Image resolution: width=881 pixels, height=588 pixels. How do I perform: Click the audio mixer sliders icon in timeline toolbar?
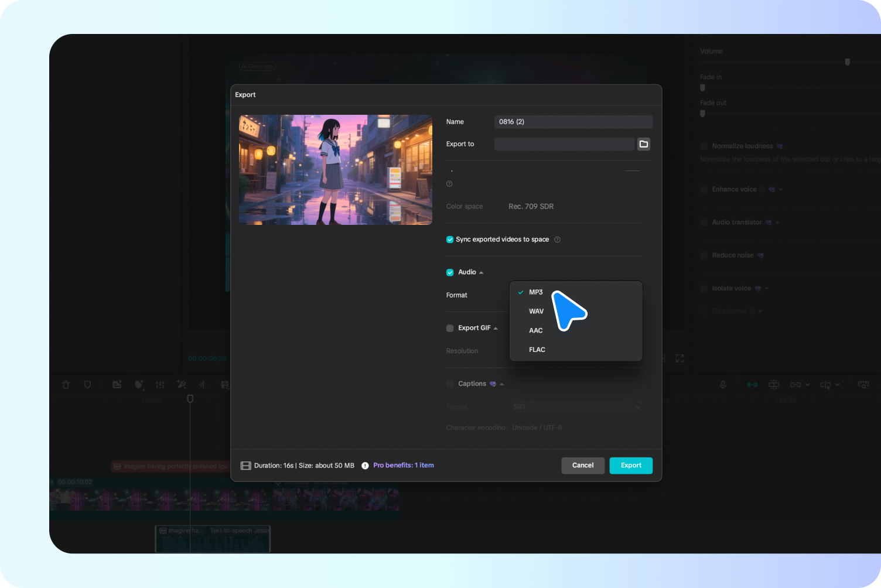160,385
